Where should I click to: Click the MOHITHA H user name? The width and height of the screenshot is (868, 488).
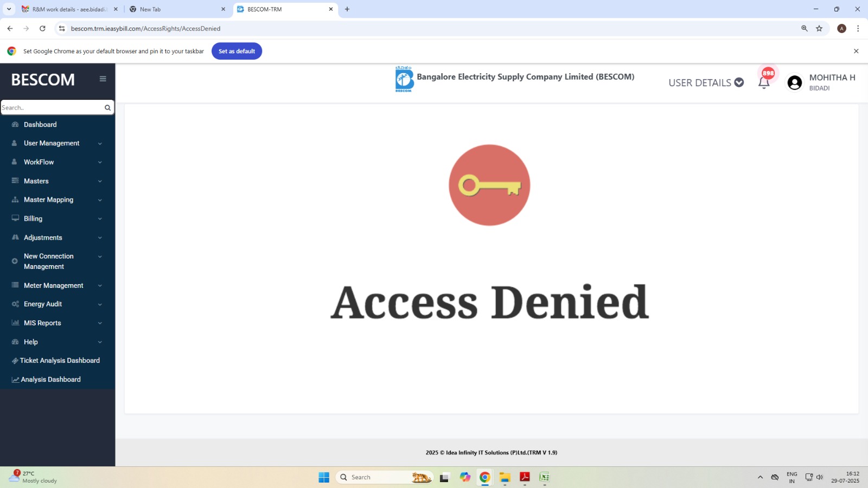coord(832,78)
